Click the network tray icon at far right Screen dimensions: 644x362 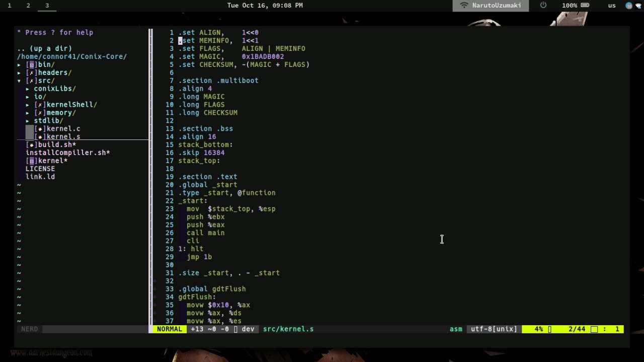click(638, 6)
